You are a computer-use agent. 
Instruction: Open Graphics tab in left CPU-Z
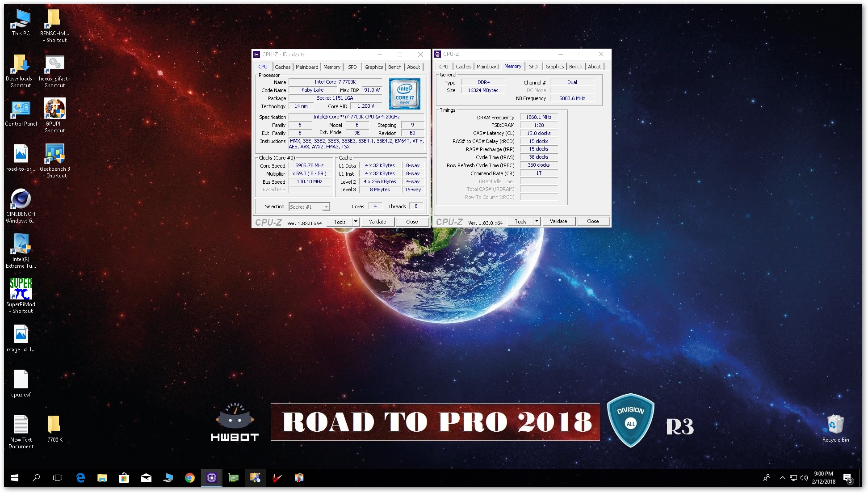click(373, 67)
